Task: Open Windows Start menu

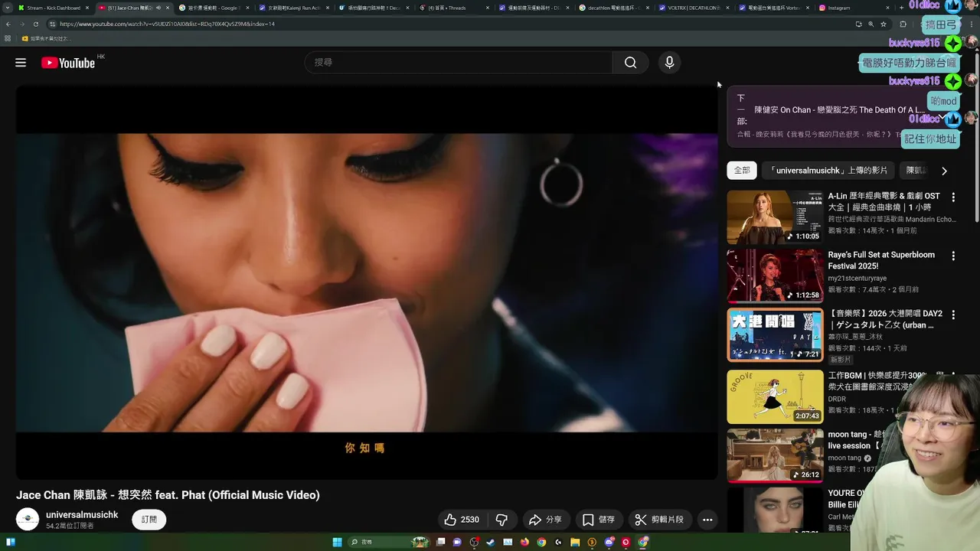Action: [x=337, y=543]
